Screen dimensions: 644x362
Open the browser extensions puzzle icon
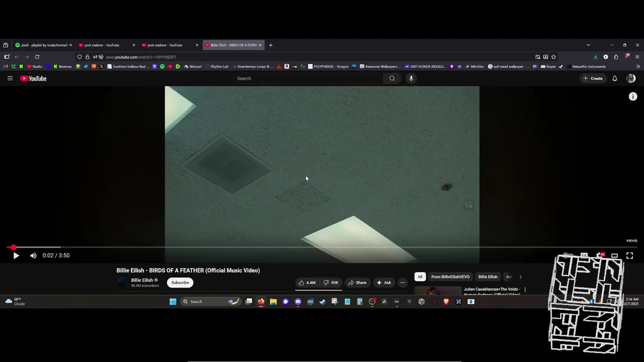616,57
